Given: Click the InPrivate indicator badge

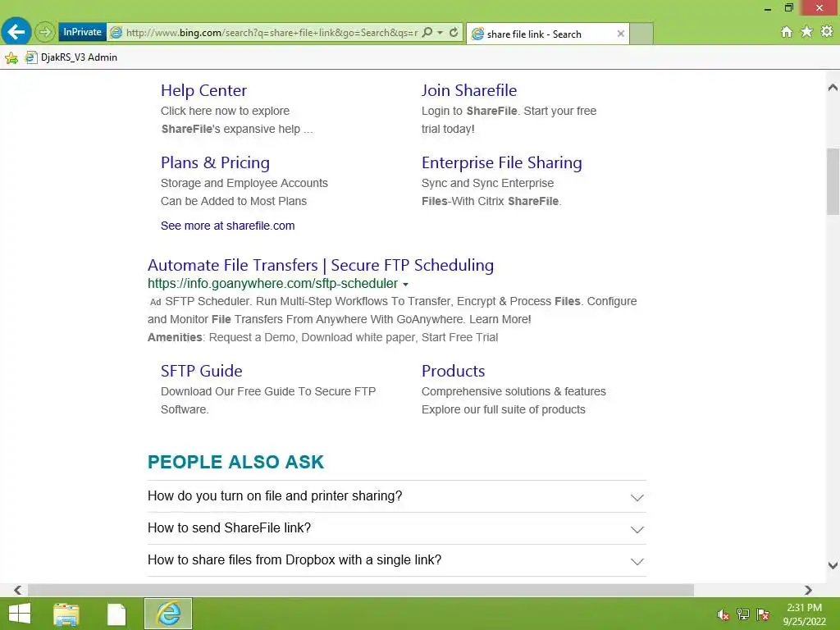Looking at the screenshot, I should [82, 32].
